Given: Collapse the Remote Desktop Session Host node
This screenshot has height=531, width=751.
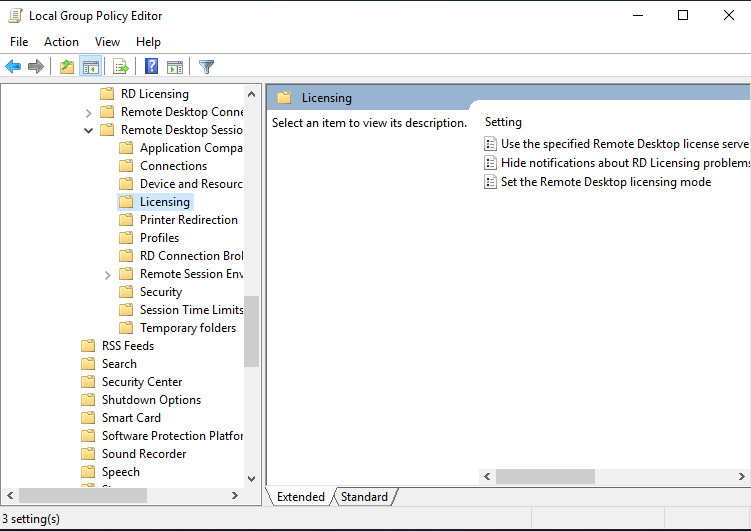Looking at the screenshot, I should pyautogui.click(x=89, y=130).
